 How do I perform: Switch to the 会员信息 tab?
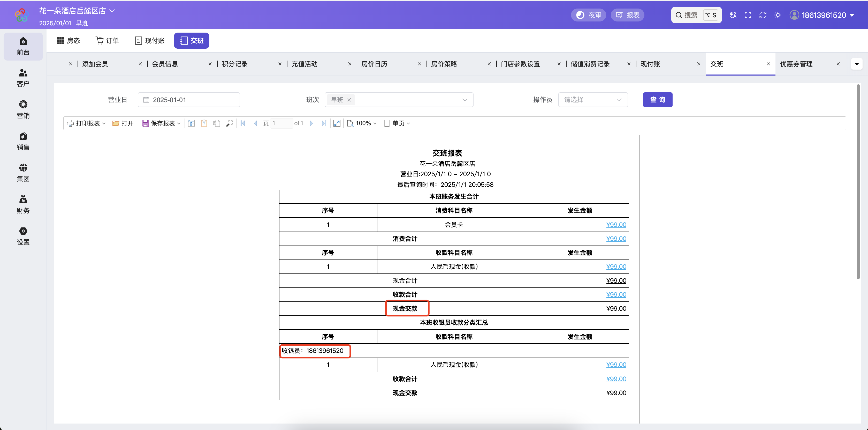point(165,64)
